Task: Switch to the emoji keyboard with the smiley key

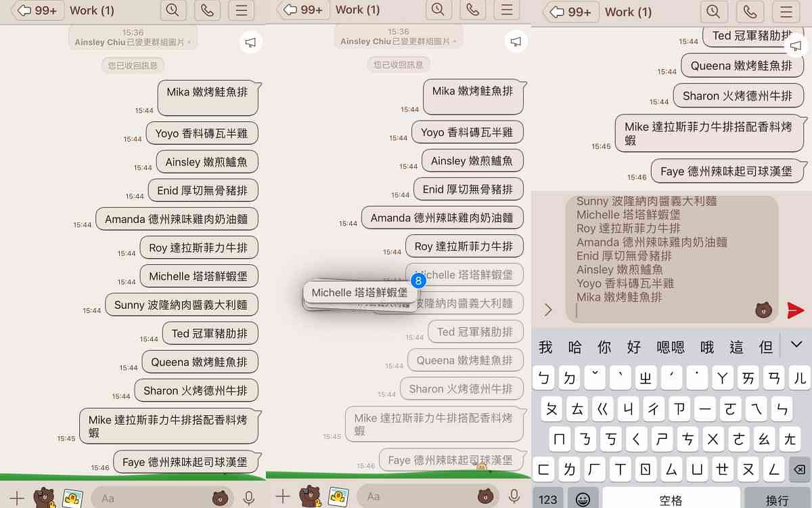Action: (583, 499)
